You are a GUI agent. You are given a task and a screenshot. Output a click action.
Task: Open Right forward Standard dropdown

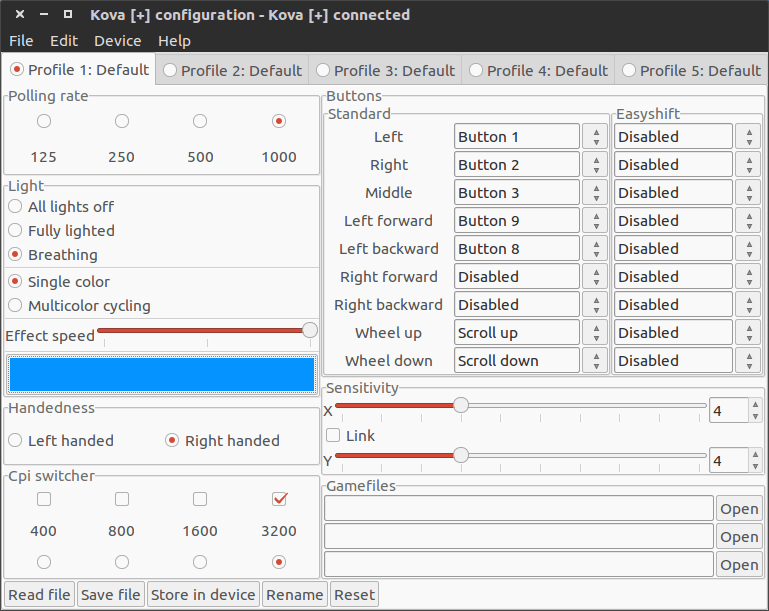pyautogui.click(x=517, y=277)
